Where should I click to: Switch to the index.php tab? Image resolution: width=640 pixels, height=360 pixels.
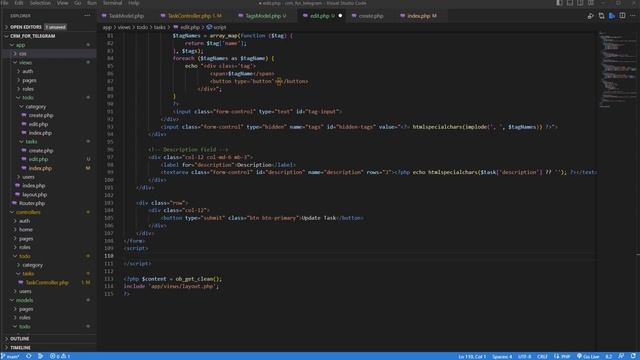point(422,16)
